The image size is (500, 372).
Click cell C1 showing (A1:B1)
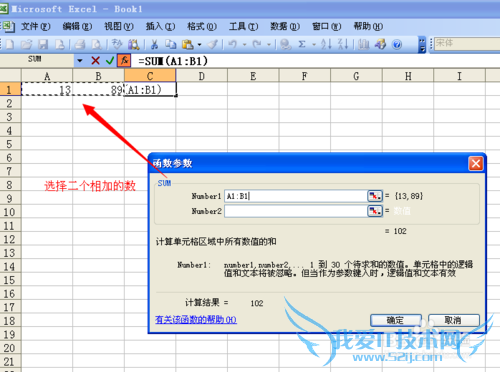[150, 89]
